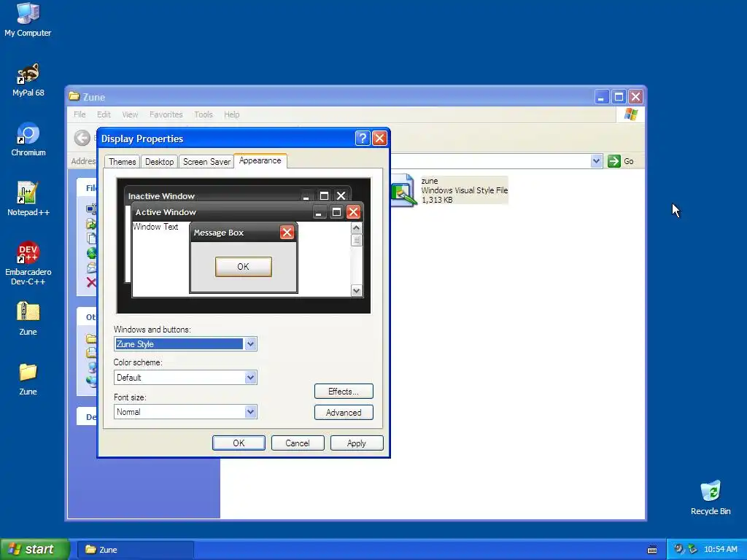This screenshot has width=747, height=560.
Task: Click the Display Properties help question mark
Action: [362, 138]
